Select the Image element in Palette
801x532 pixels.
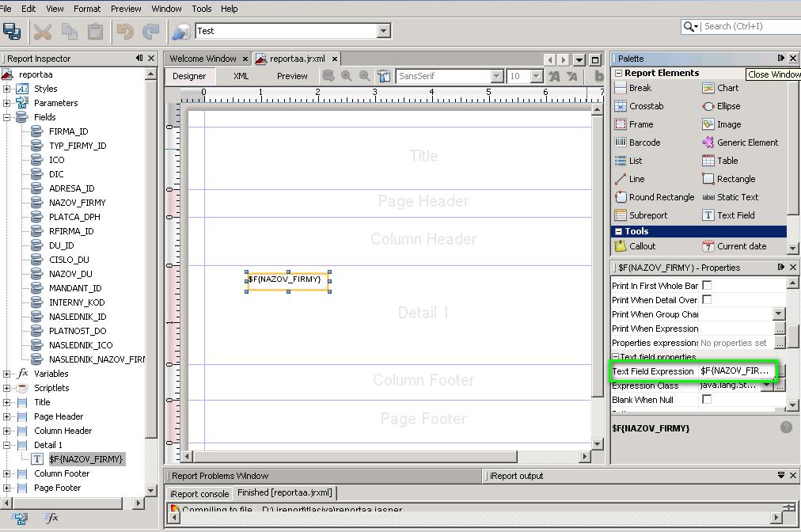pyautogui.click(x=721, y=124)
